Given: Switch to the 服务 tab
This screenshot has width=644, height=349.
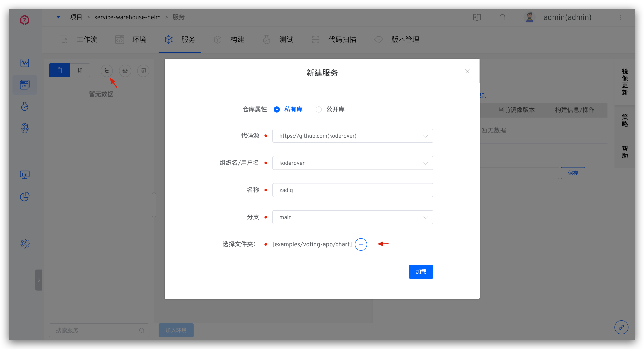Looking at the screenshot, I should pos(180,40).
